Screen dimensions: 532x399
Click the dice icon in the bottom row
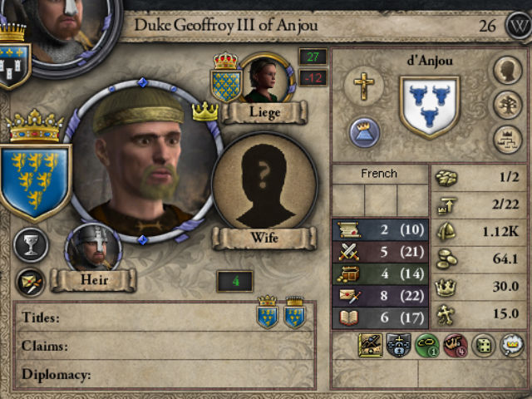tap(484, 346)
